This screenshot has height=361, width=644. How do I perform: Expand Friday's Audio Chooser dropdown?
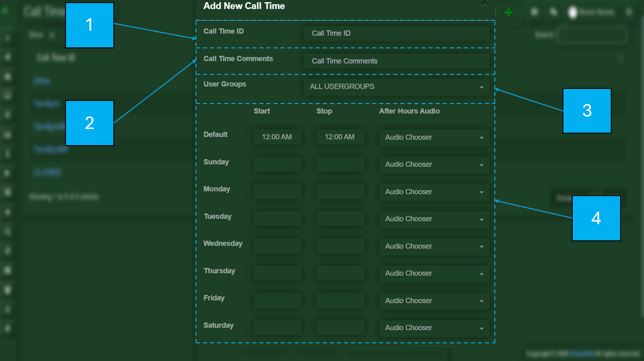pos(434,301)
